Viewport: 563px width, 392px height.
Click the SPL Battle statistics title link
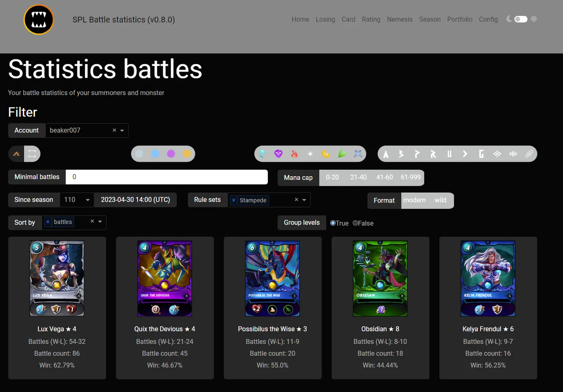(x=124, y=20)
